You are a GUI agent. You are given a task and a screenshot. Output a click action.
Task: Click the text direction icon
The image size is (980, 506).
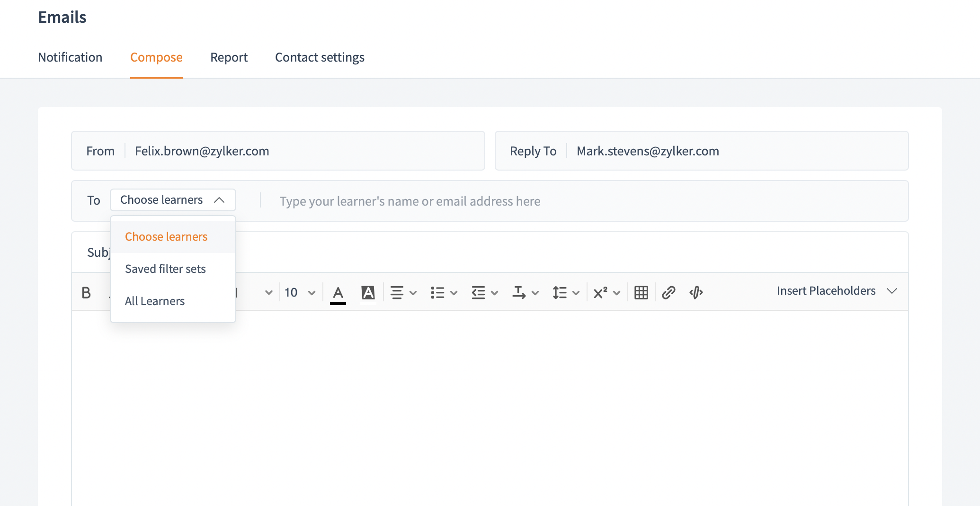point(519,293)
